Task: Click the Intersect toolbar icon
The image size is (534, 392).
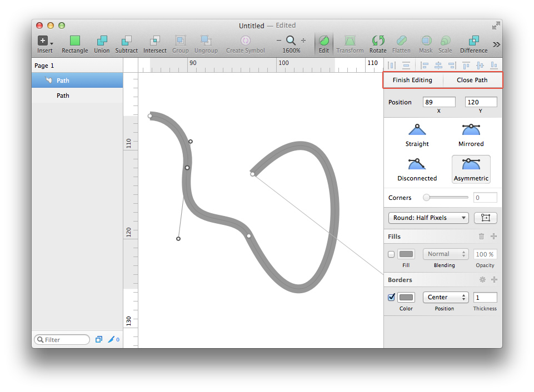Action: pyautogui.click(x=154, y=41)
